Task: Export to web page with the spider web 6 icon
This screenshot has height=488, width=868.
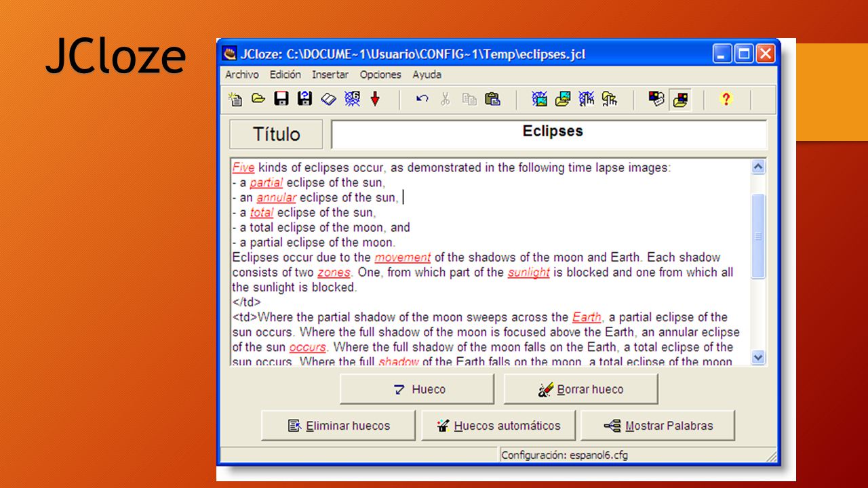Action: [352, 100]
